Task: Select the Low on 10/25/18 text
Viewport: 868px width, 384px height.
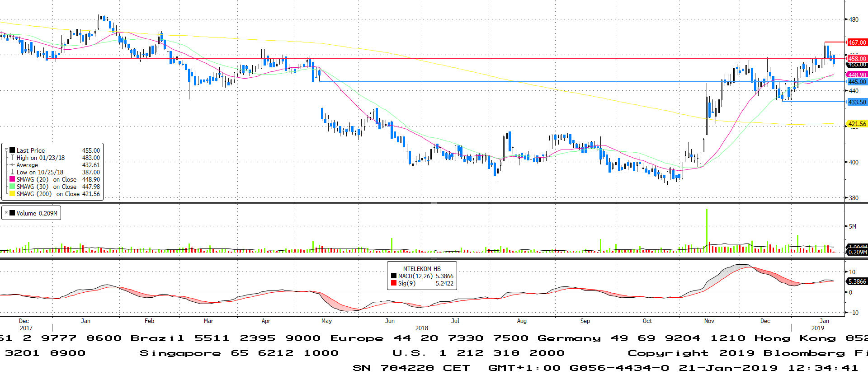Action: point(40,172)
